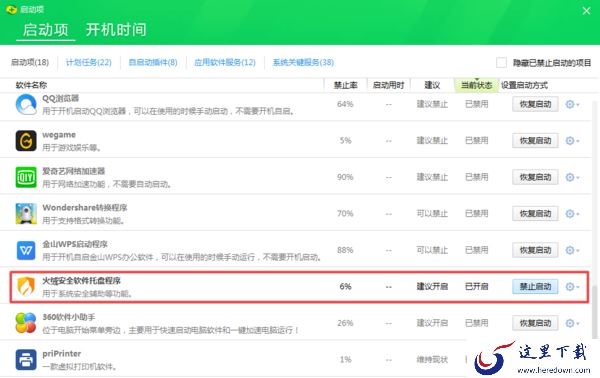Sort by 当前状态 column header
600x378 pixels.
[x=476, y=85]
